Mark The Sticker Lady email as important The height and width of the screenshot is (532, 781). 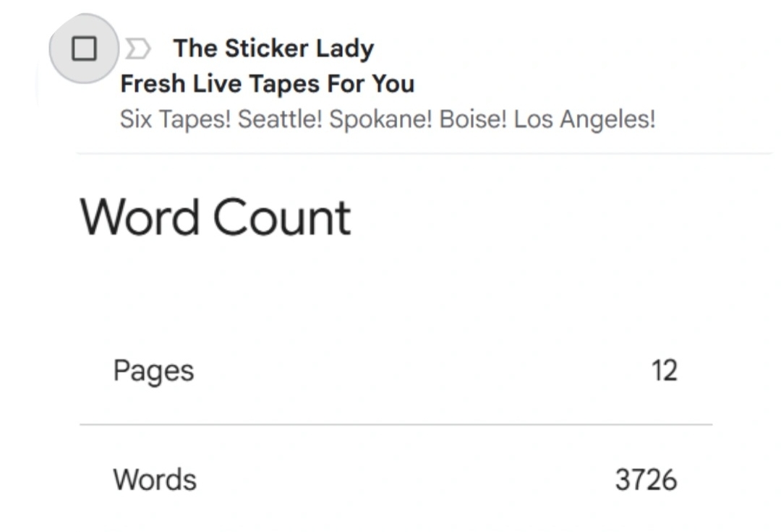coord(137,49)
